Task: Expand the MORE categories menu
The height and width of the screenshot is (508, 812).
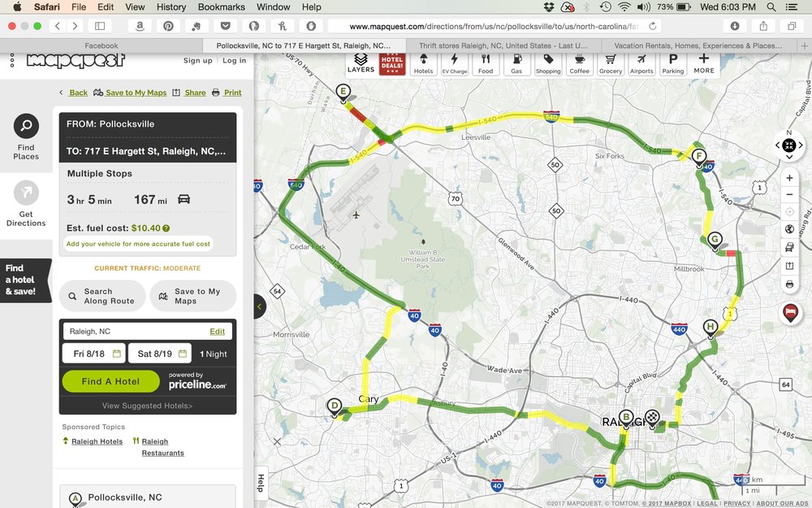Action: 704,63
